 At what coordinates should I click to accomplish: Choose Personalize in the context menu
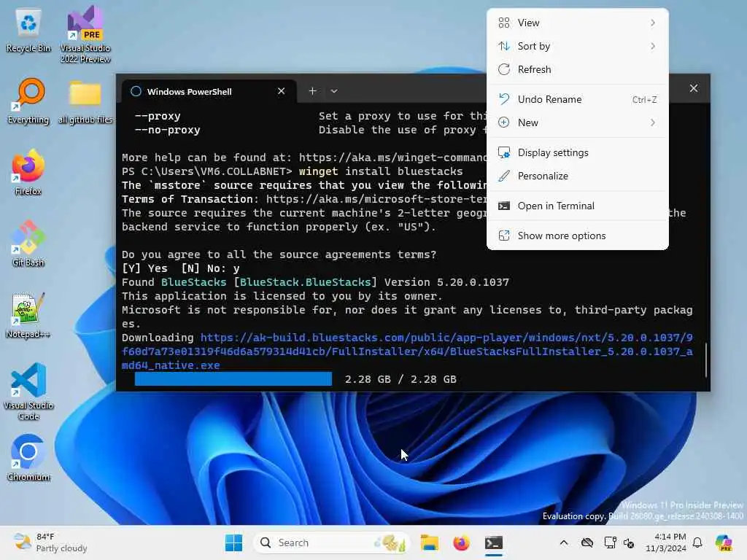coord(578,176)
